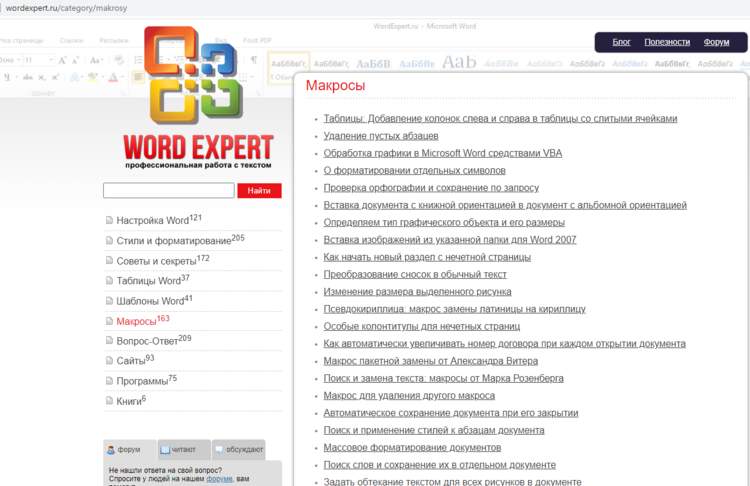750x486 pixels.
Task: Open Поиск слов и сохранение в отдельном документе
Action: pos(440,464)
